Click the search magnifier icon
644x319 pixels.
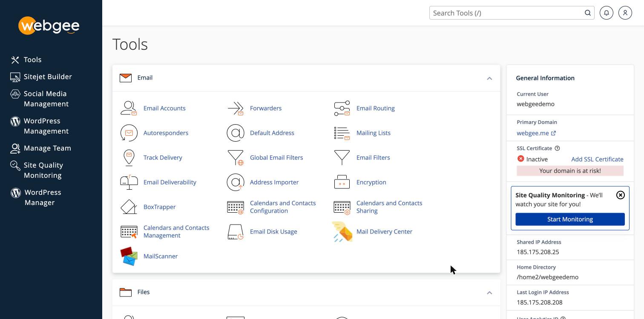tap(588, 13)
